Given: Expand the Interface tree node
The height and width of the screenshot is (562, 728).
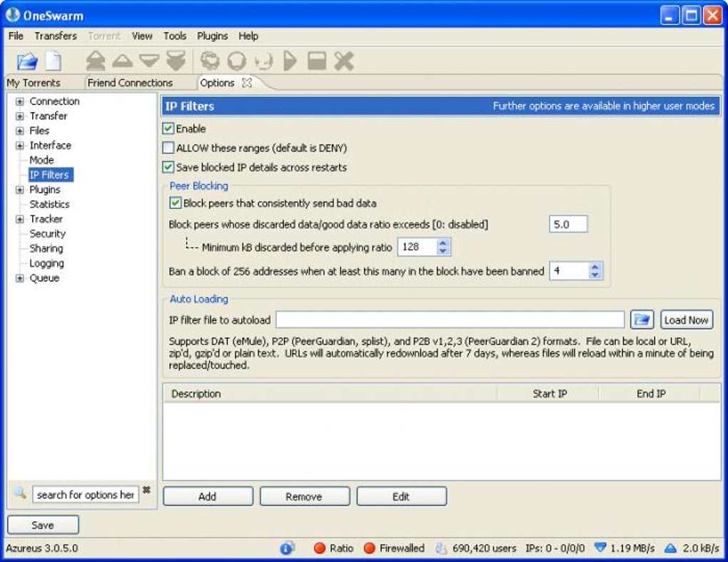Looking at the screenshot, I should 19,145.
